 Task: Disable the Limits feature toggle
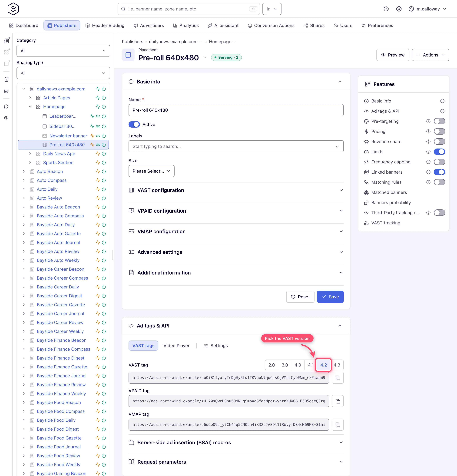tap(440, 152)
